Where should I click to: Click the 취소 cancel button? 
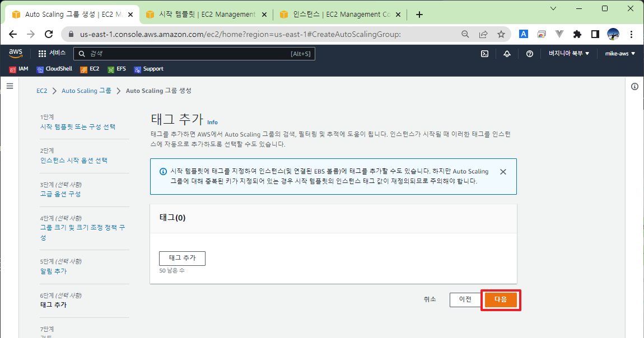[430, 300]
